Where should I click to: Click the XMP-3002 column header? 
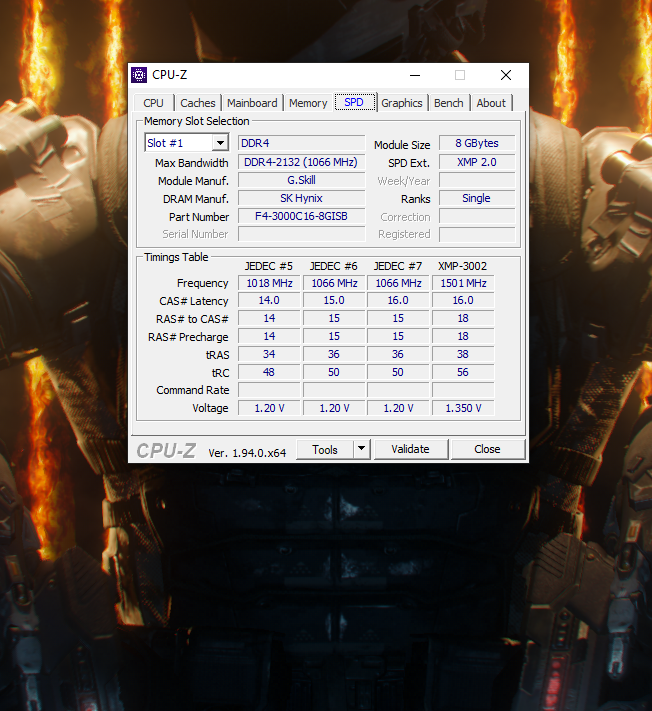(462, 266)
